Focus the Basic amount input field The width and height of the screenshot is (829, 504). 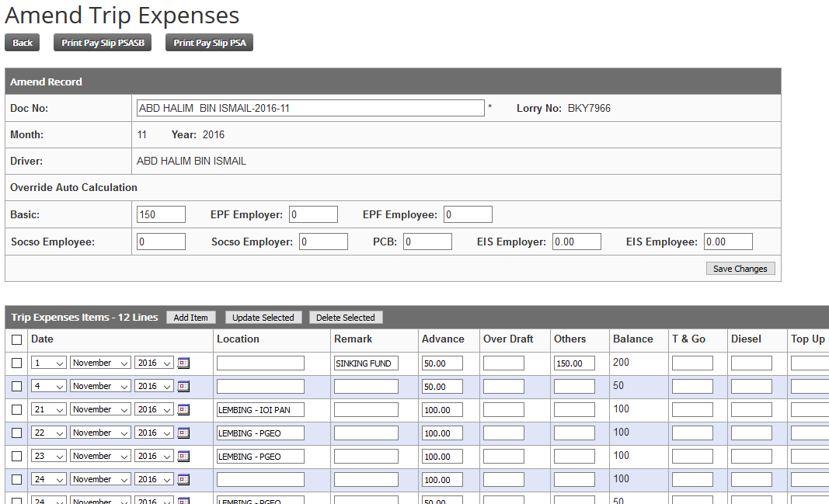[161, 214]
